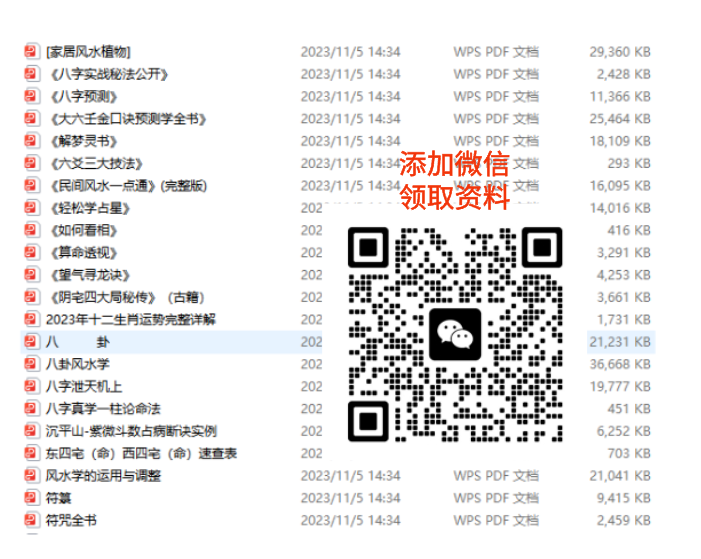Select file name 《六爻三大技法》
This screenshot has height=559, width=701.
(x=96, y=164)
